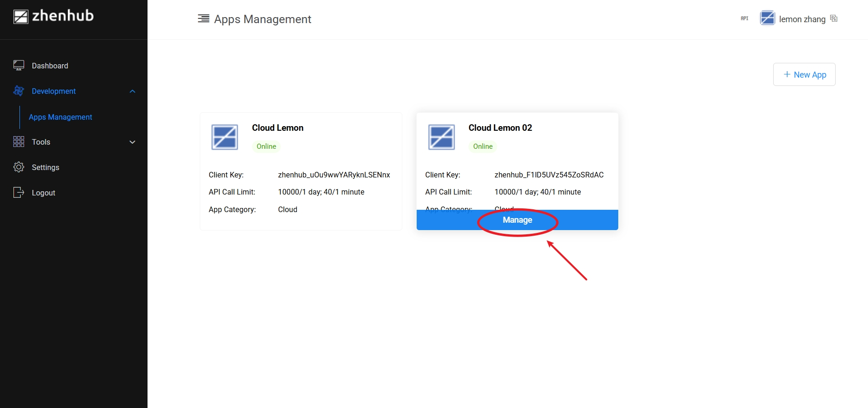Open the Tools menu label
Viewport: 868px width, 408px height.
click(41, 142)
